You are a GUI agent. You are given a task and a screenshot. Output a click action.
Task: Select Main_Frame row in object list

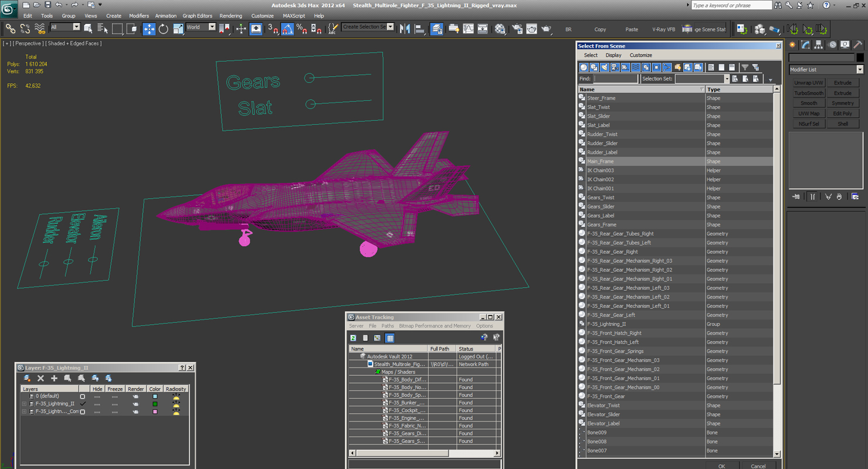674,161
